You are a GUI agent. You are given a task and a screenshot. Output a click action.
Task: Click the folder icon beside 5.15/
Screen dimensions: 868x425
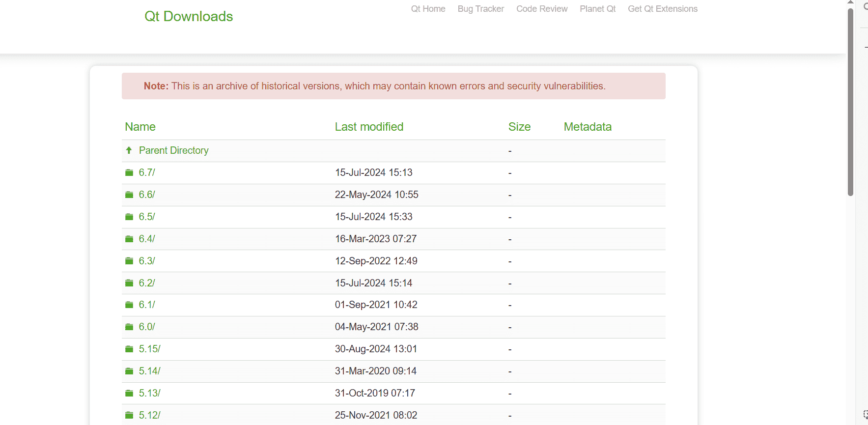129,349
